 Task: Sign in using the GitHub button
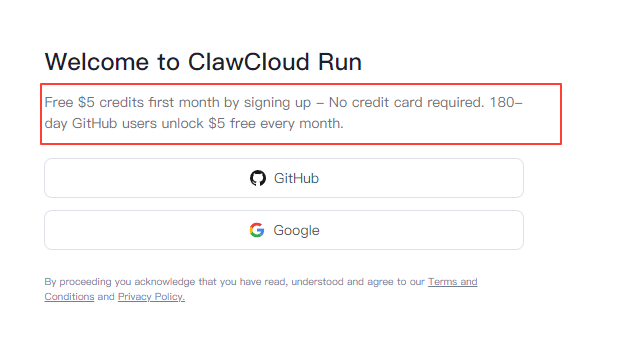pyautogui.click(x=284, y=178)
